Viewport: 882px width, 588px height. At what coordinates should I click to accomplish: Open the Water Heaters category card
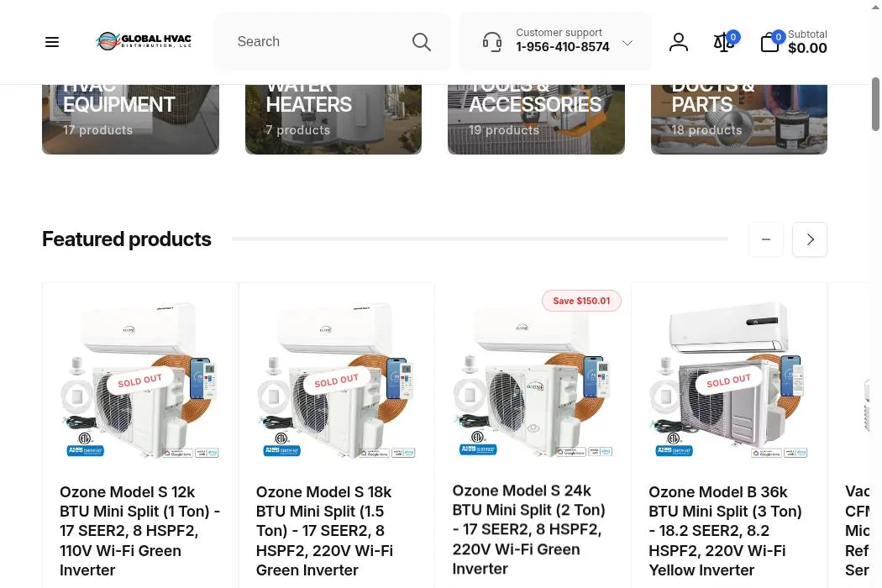click(333, 119)
